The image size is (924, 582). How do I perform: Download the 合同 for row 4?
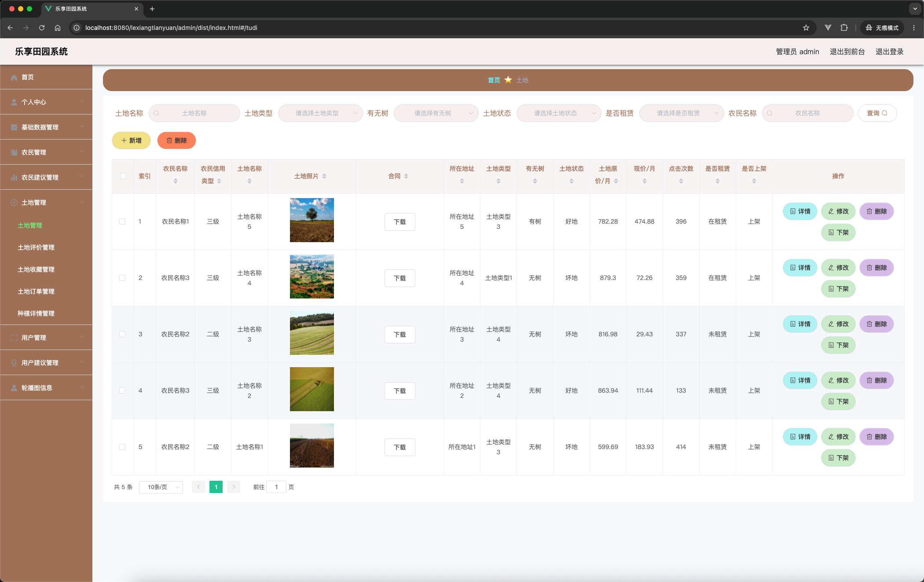[x=400, y=391]
